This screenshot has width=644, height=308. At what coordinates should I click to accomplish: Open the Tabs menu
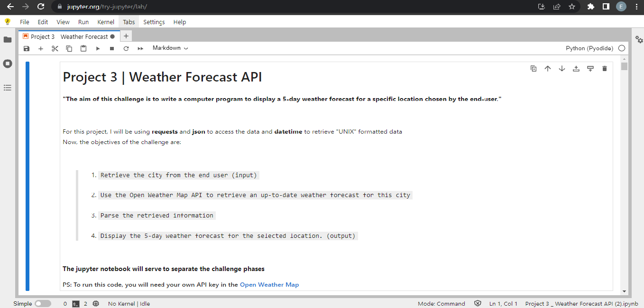(129, 22)
